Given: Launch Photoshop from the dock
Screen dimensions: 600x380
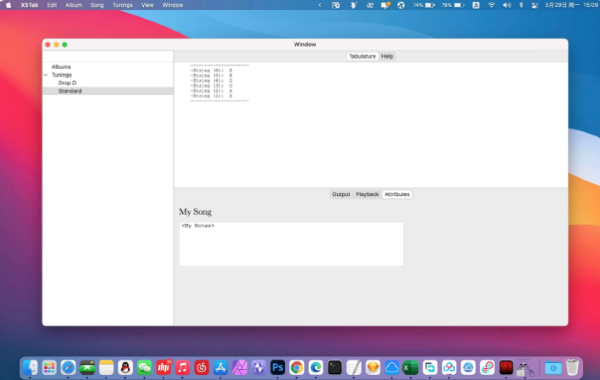Looking at the screenshot, I should [277, 368].
